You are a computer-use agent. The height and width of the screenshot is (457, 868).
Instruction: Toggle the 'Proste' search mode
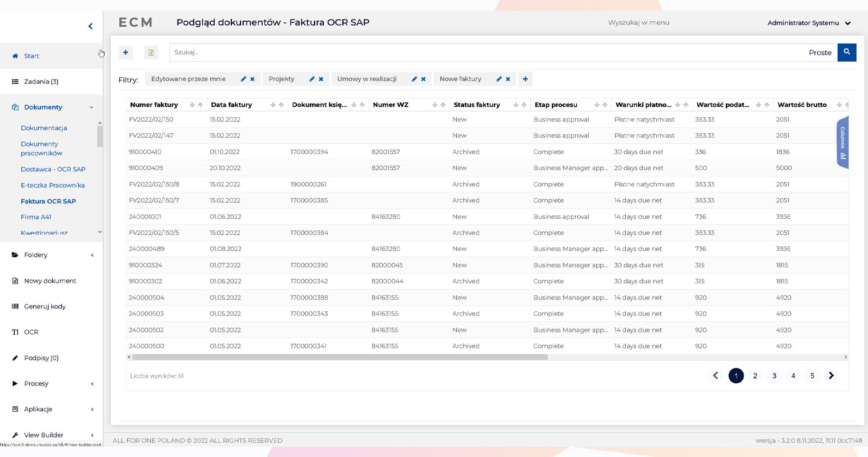click(x=819, y=53)
